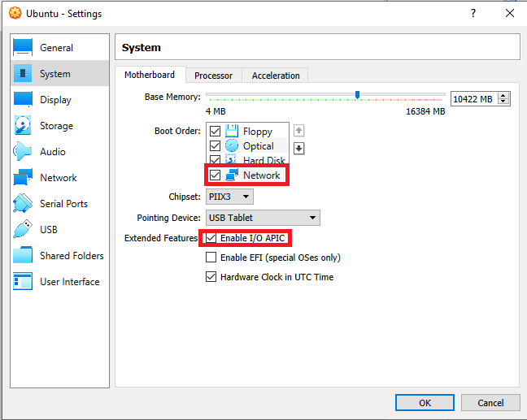Toggle Network boot checkbox
The height and width of the screenshot is (420, 527).
pos(215,175)
